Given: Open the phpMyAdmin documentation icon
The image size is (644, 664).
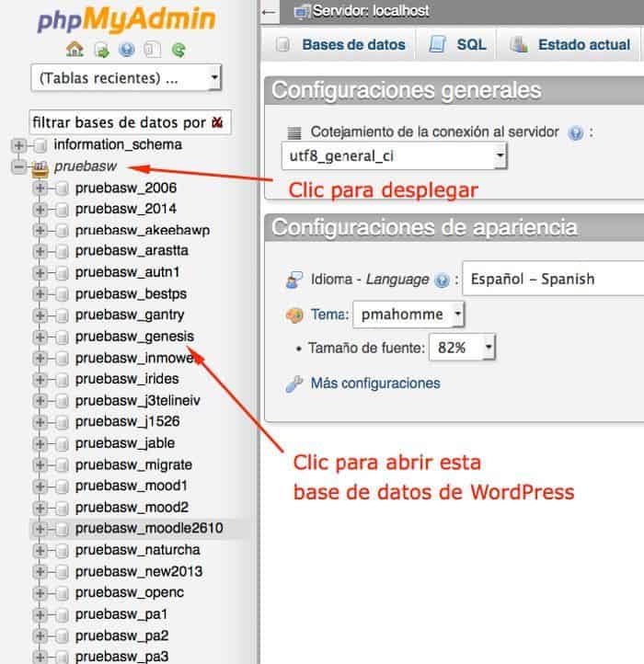Looking at the screenshot, I should click(x=127, y=50).
